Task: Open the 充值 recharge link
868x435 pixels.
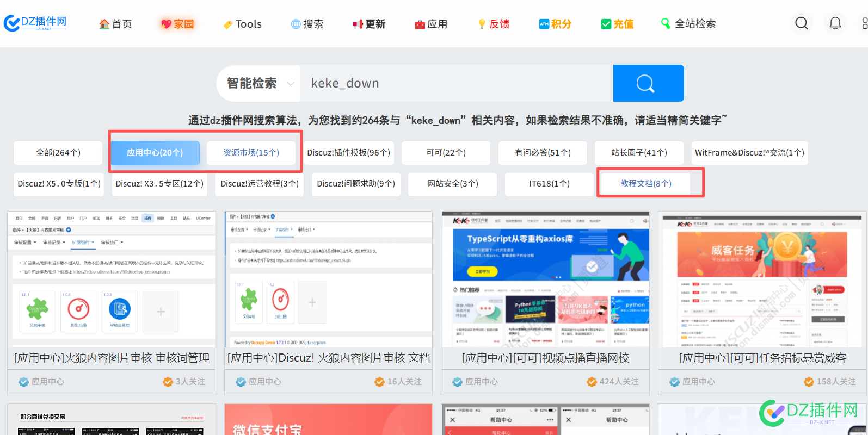Action: [x=617, y=24]
